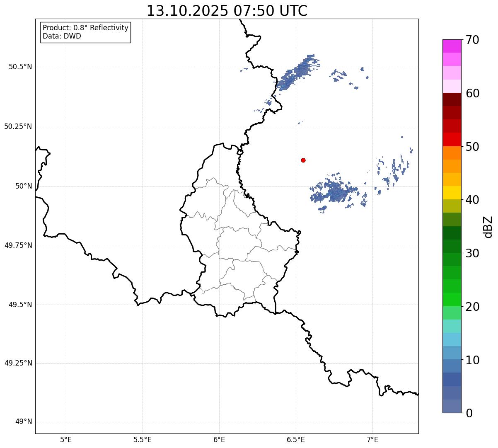Image resolution: width=498 pixels, height=448 pixels.
Task: Click the 'Product: 0.8° Reflectivity' label
Action: point(86,28)
